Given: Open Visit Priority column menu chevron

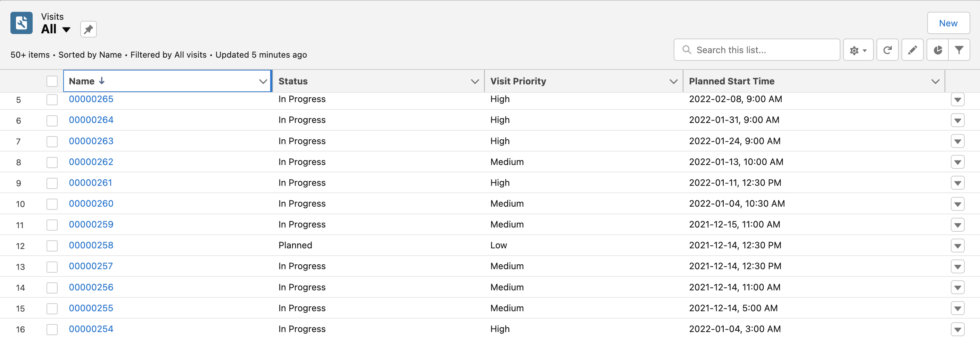Looking at the screenshot, I should point(673,81).
